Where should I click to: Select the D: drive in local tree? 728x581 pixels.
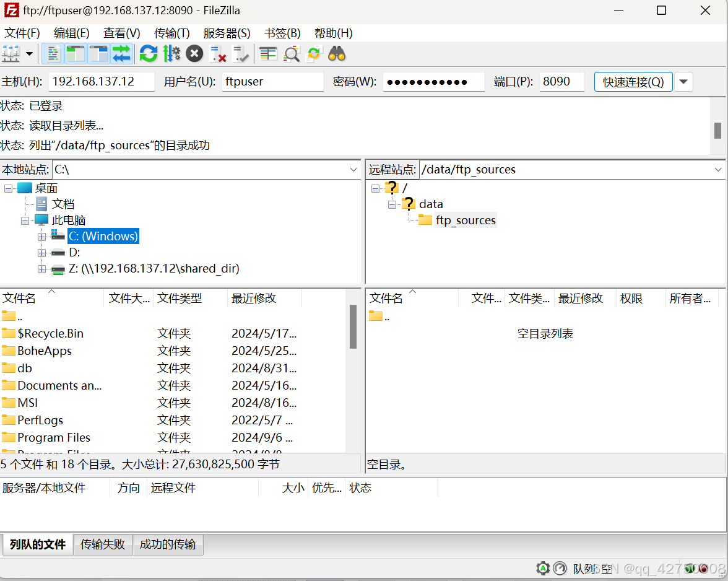(74, 253)
